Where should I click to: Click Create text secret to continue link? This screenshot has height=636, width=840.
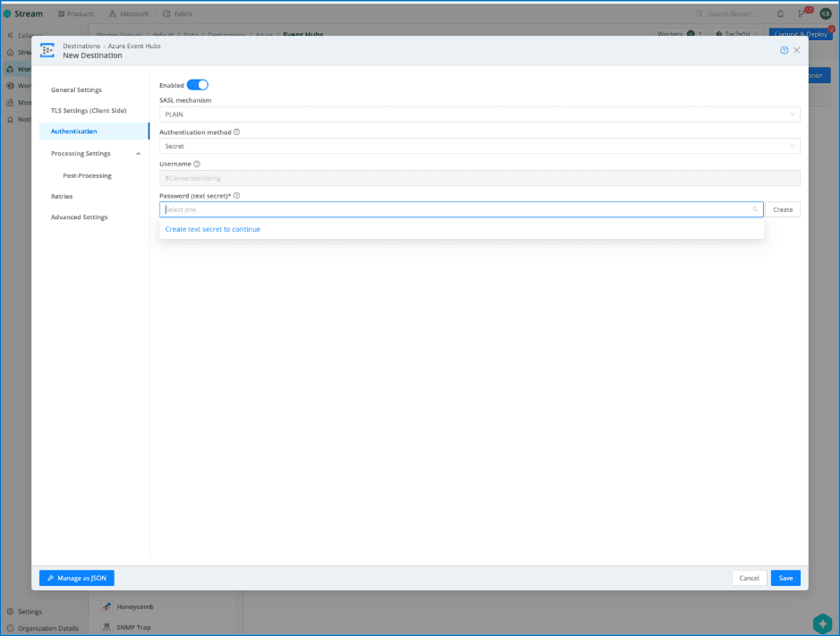click(x=213, y=229)
